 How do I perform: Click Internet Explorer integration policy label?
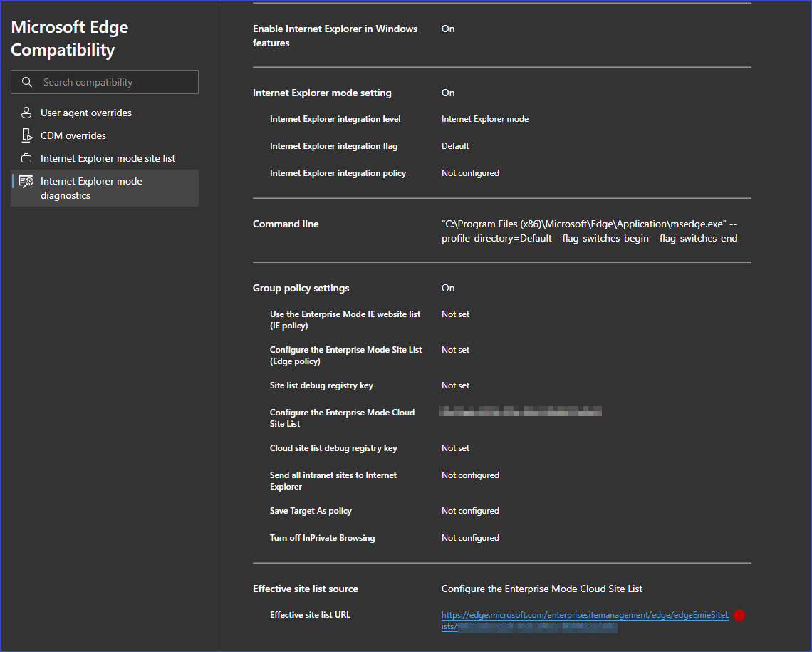tap(338, 173)
